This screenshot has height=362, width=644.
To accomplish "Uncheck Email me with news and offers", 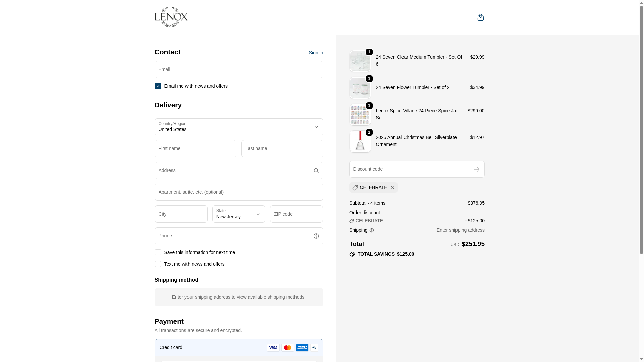I will pyautogui.click(x=158, y=86).
